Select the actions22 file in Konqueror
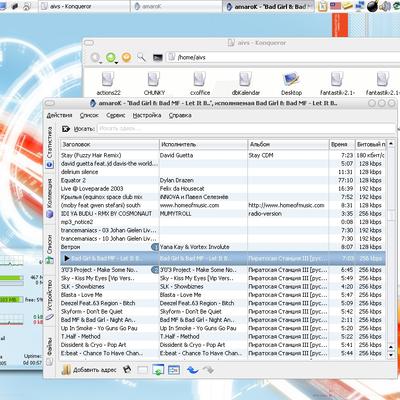This screenshot has height=400, width=400. [x=108, y=83]
